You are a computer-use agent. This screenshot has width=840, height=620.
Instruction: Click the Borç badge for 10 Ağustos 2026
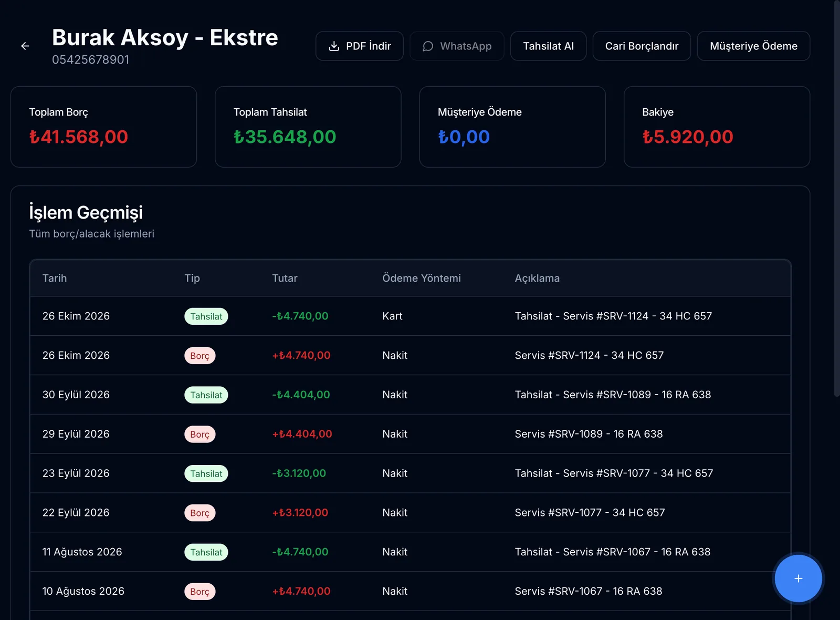pos(200,592)
